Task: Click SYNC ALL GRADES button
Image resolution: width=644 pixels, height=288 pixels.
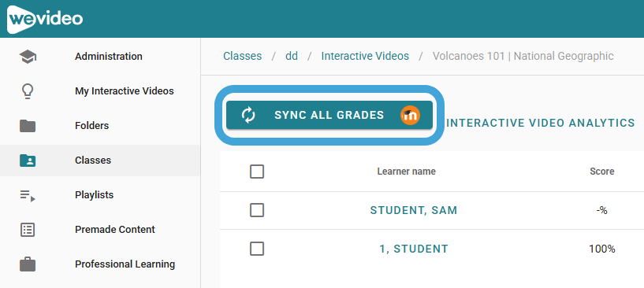Action: pyautogui.click(x=329, y=115)
